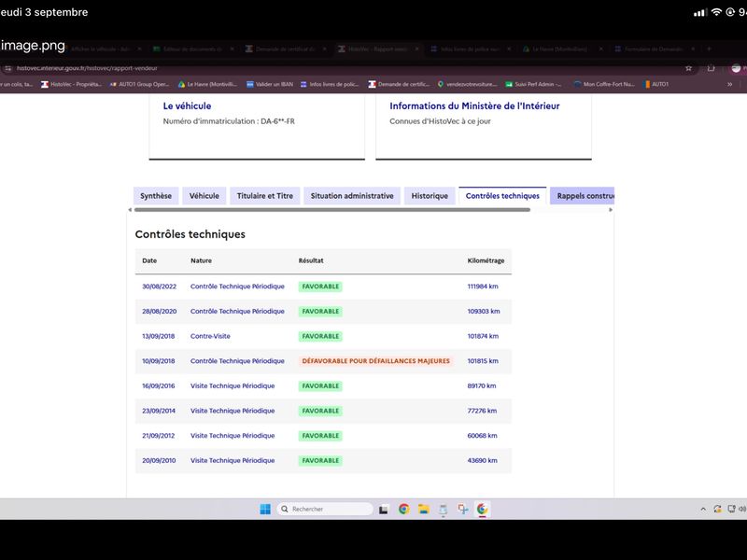The image size is (747, 560).
Task: Click the horizontal tab scrollbar
Action: pos(332,209)
